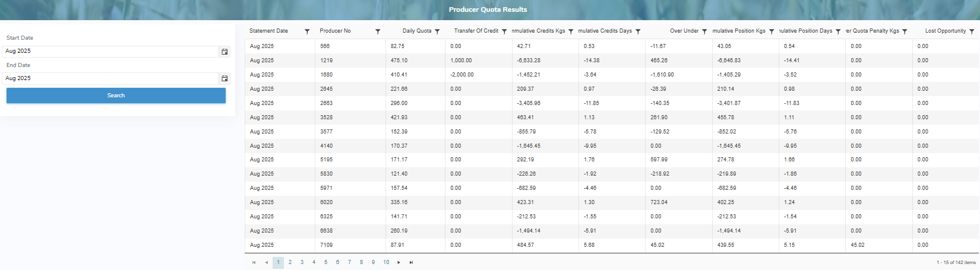
Task: Go to page 5
Action: [x=325, y=262]
